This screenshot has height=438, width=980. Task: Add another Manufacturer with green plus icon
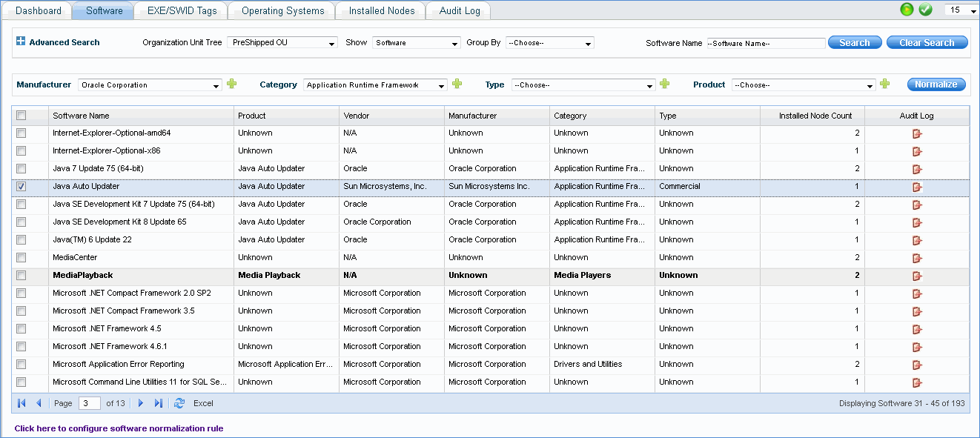[x=232, y=84]
